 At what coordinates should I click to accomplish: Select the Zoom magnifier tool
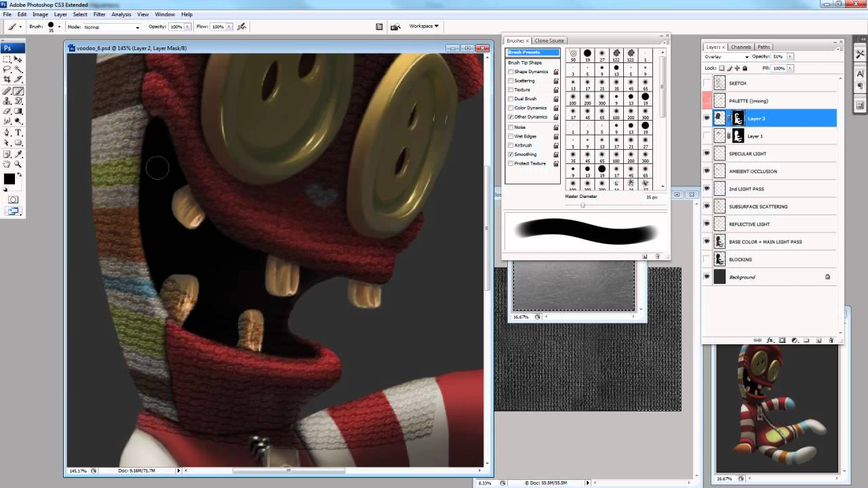click(18, 163)
